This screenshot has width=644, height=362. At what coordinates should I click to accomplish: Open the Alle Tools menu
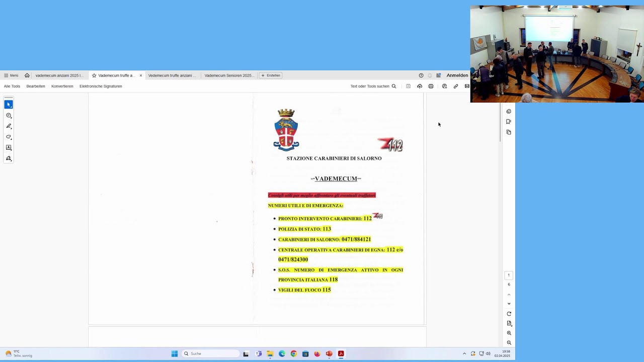click(x=12, y=86)
